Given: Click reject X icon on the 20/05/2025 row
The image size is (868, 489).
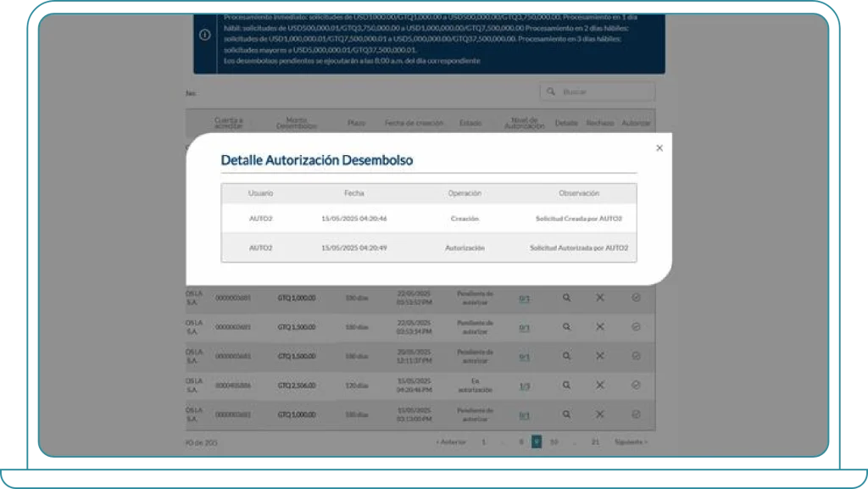Looking at the screenshot, I should point(600,356).
